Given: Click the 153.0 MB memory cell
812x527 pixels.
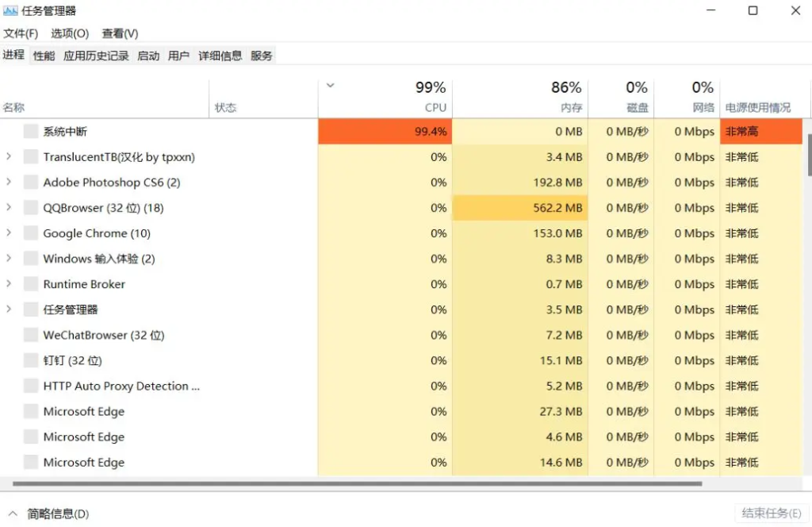Looking at the screenshot, I should click(520, 233).
